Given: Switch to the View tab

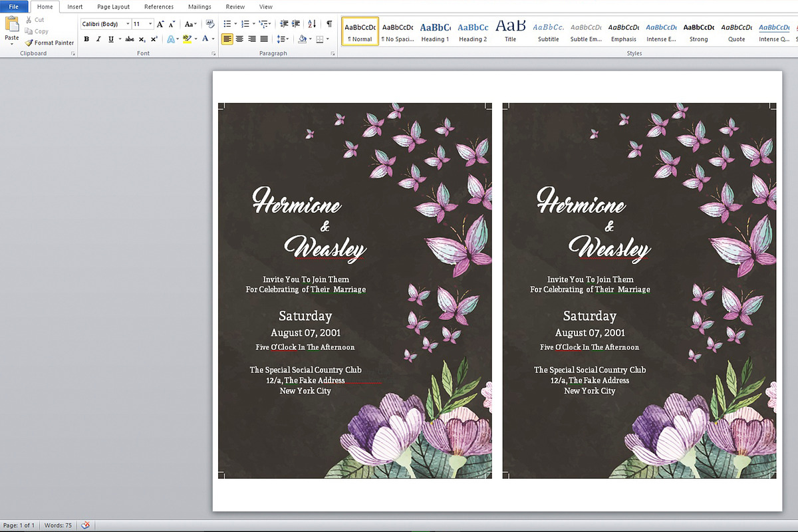Looking at the screenshot, I should 266,7.
